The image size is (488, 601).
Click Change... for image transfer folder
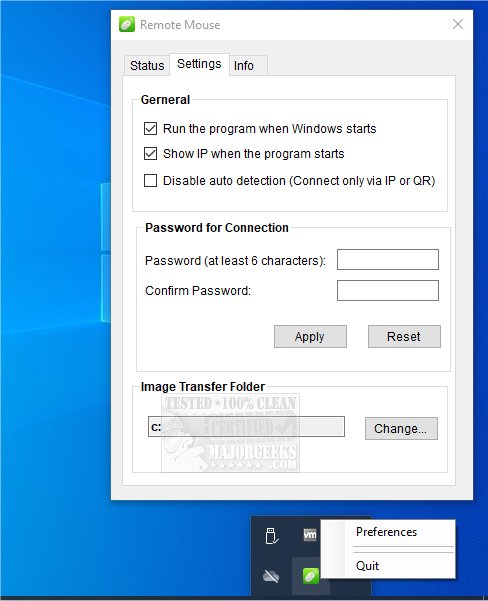(401, 429)
